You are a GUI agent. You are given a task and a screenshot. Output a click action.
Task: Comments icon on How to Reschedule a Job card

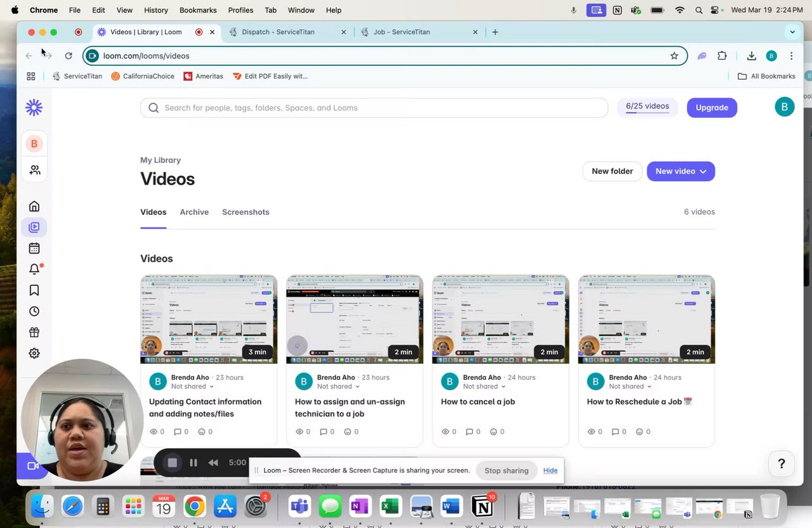click(x=615, y=432)
